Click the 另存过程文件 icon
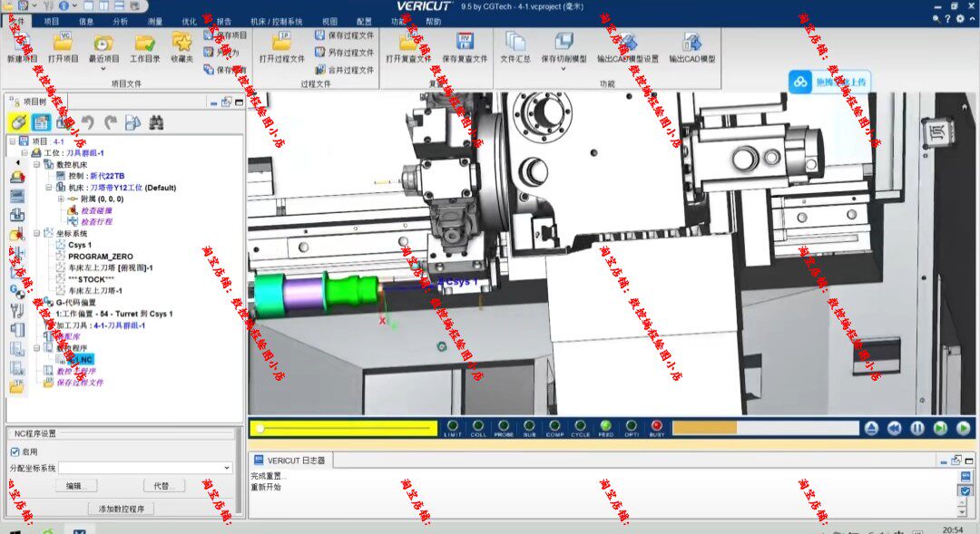980x534 pixels. click(320, 53)
